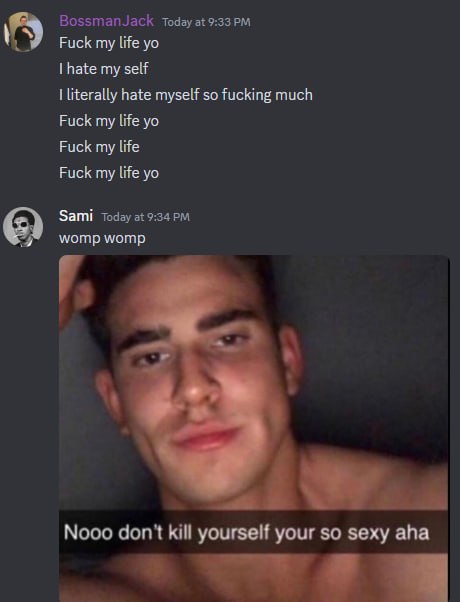Select the 'I hate my self' message
This screenshot has height=602, width=460.
click(104, 69)
